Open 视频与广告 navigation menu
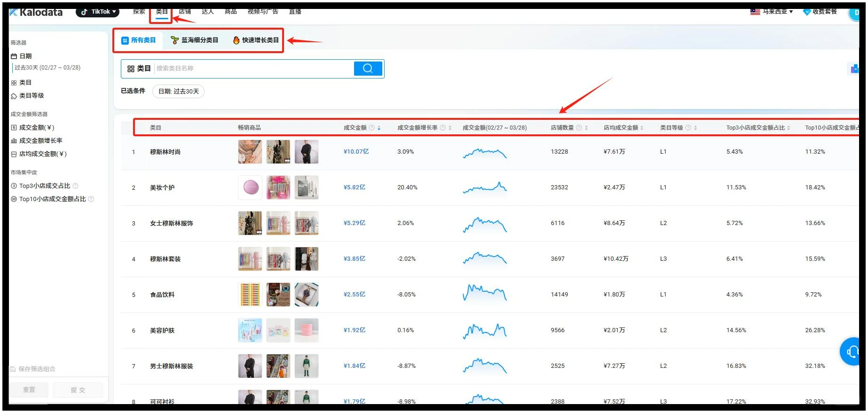Screen dimensions: 868x413 pos(263,12)
